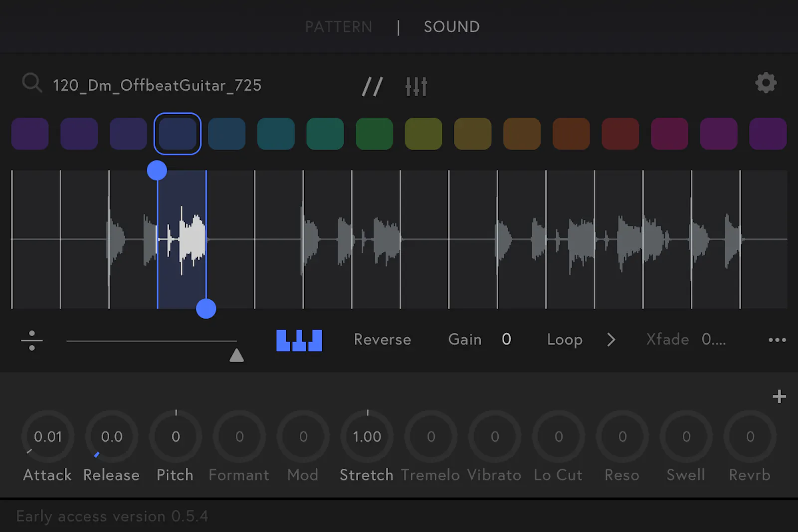
Task: Click the triangle slider thumb
Action: point(236,355)
